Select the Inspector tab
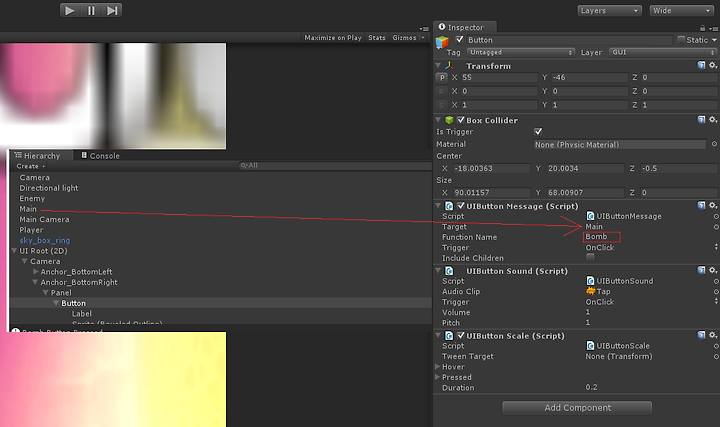The image size is (720, 427). pyautogui.click(x=464, y=27)
